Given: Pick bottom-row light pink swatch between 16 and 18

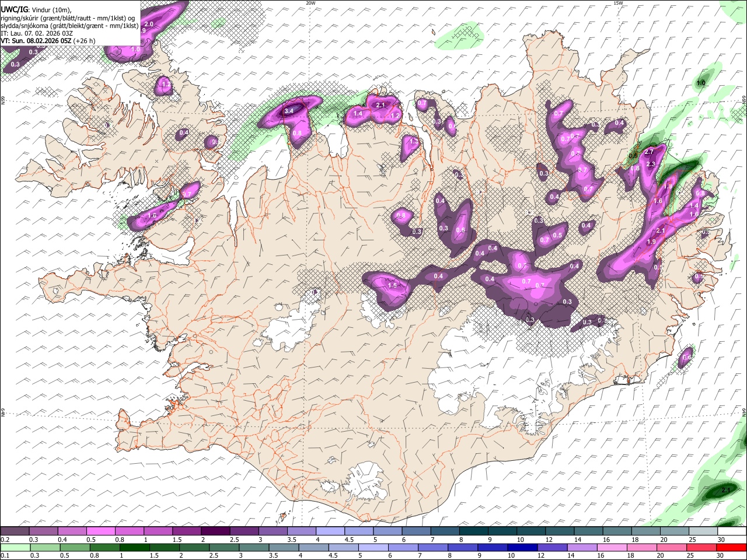Looking at the screenshot, I should click(x=611, y=547).
